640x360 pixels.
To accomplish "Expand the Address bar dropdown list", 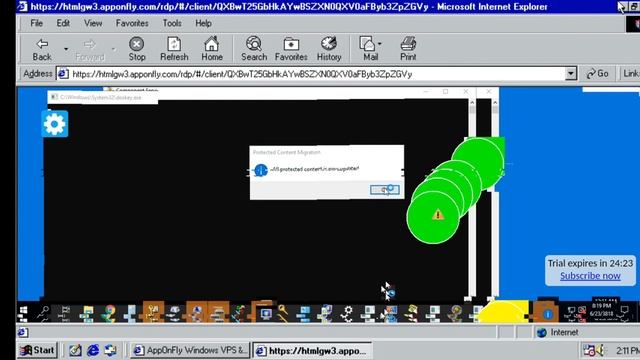I will click(571, 74).
